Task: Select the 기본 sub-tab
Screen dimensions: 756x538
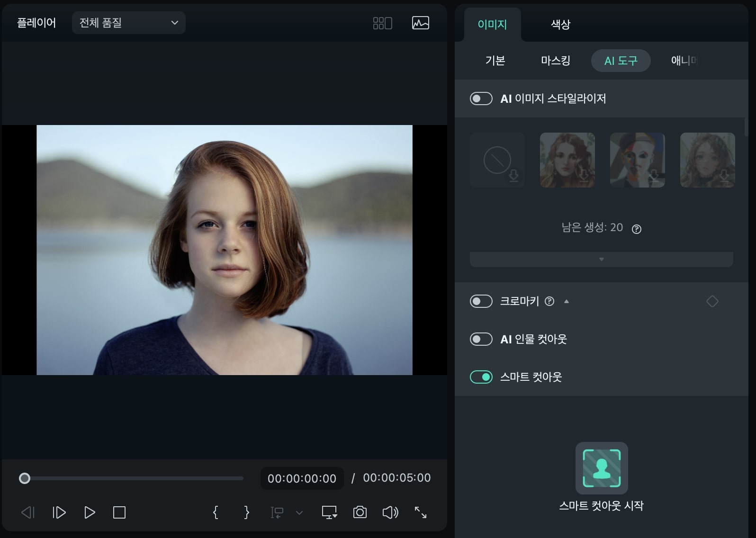Action: (495, 61)
